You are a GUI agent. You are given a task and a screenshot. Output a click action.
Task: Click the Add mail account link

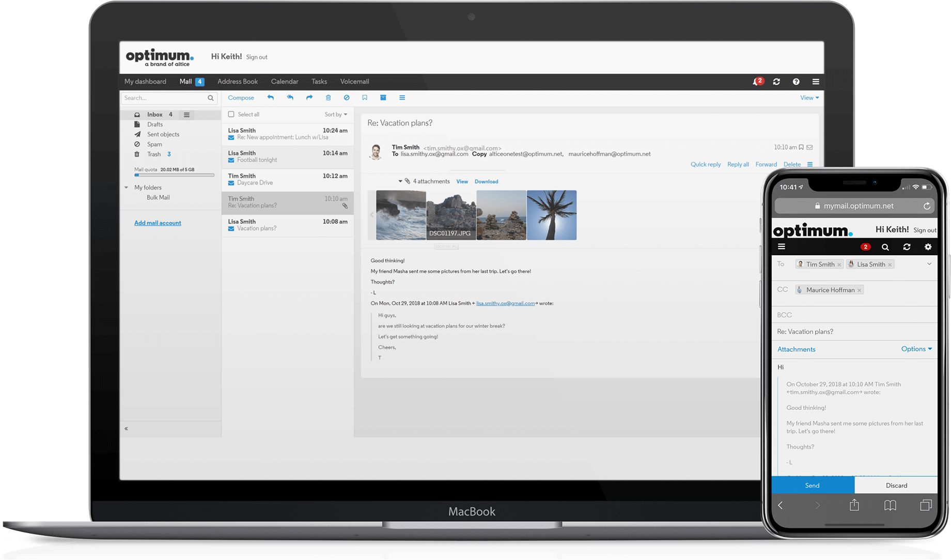click(x=158, y=223)
